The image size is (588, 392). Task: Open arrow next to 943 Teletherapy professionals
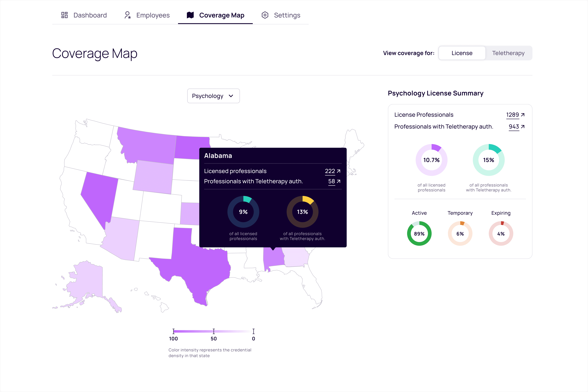pyautogui.click(x=523, y=127)
